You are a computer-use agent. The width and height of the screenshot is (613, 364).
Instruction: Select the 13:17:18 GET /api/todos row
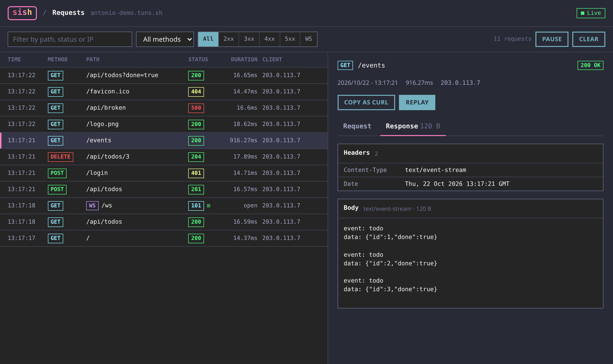(x=164, y=222)
